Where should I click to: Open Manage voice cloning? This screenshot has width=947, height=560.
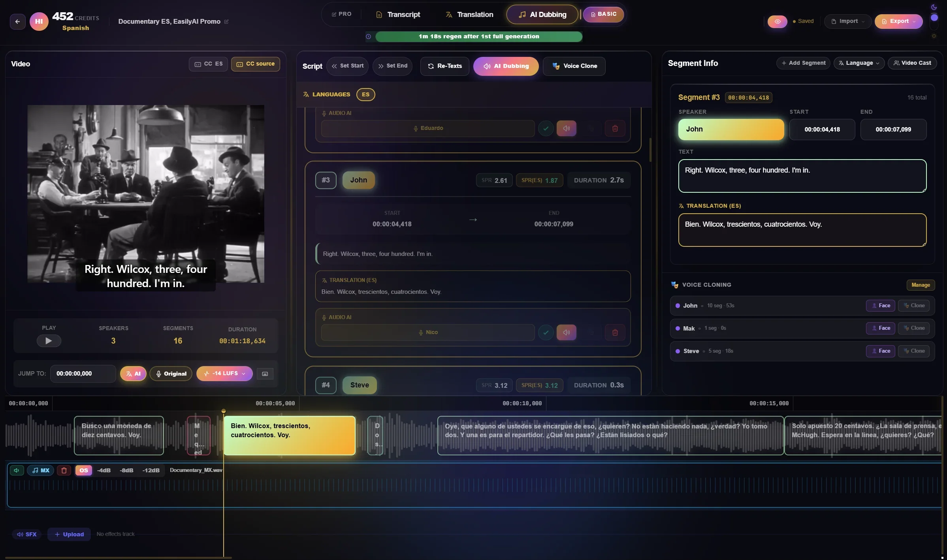click(x=921, y=285)
